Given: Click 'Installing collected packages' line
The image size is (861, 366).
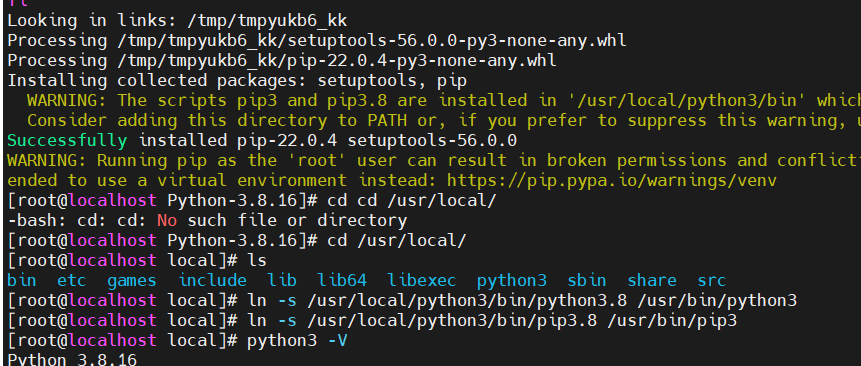Looking at the screenshot, I should click(237, 81).
